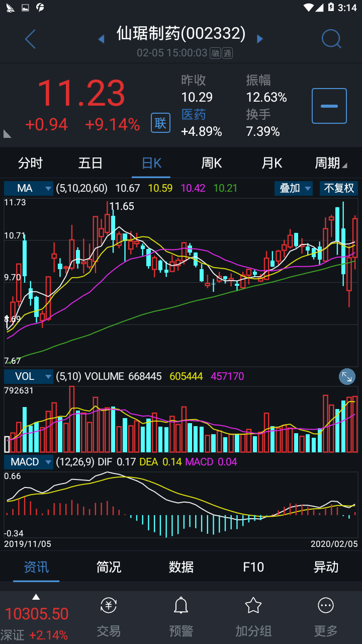Click the 融 margin badge
The image size is (362, 644).
pyautogui.click(x=215, y=53)
